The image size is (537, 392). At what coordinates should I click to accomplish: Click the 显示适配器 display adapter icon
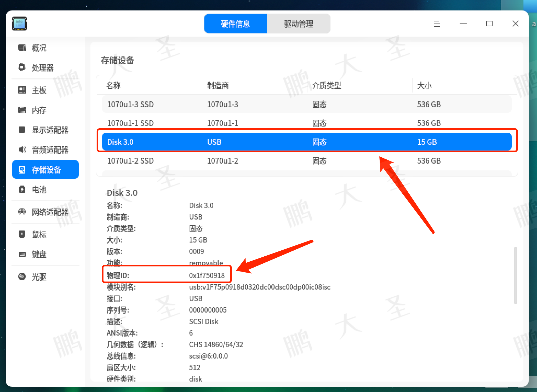[x=22, y=130]
